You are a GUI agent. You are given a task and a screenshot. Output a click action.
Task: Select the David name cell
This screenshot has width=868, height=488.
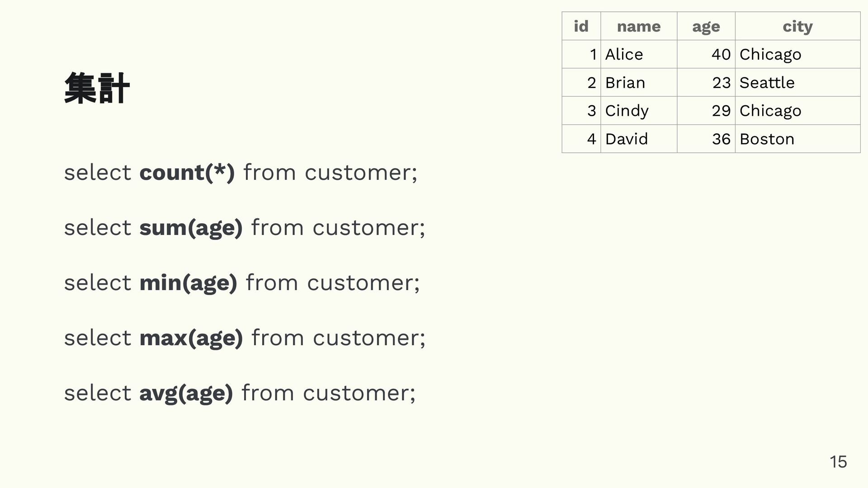coord(639,139)
